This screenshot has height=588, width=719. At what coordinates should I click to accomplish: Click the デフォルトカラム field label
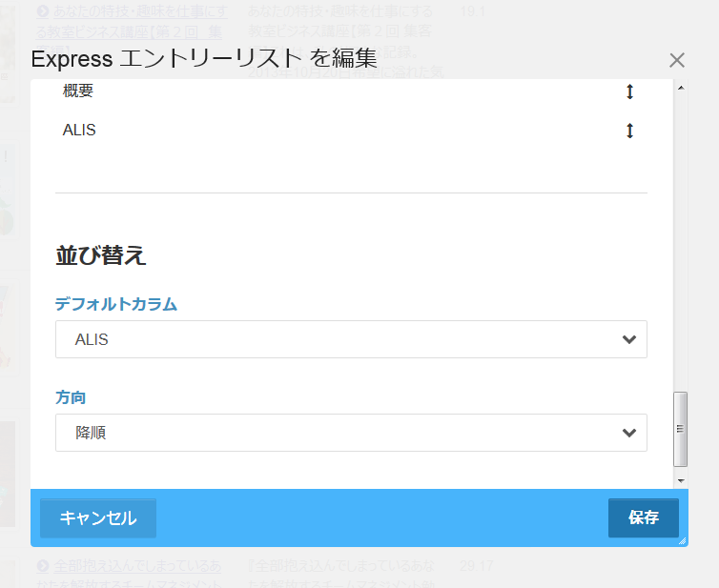point(116,304)
